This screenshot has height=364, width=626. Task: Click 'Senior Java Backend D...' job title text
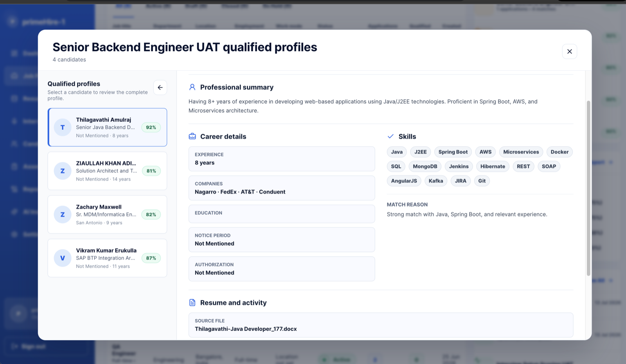pyautogui.click(x=105, y=127)
